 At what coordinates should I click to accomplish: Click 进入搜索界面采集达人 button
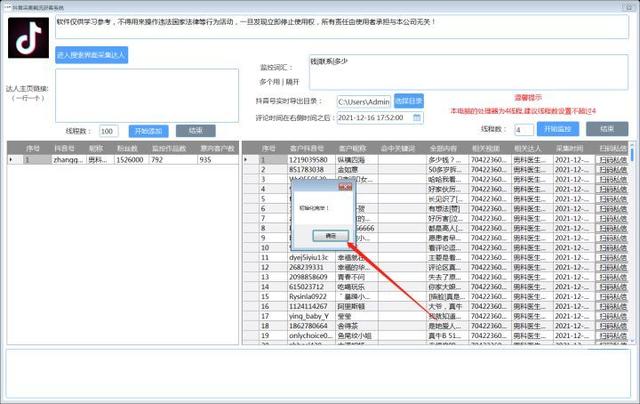tap(91, 55)
